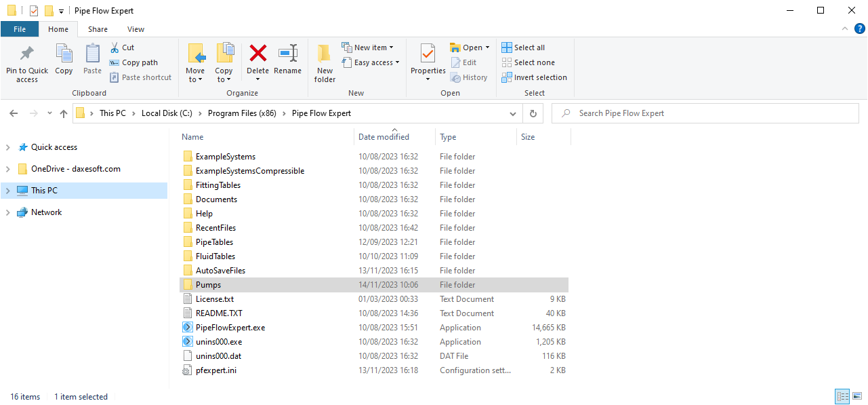
Task: Select Network in the navigation pane
Action: [x=46, y=212]
